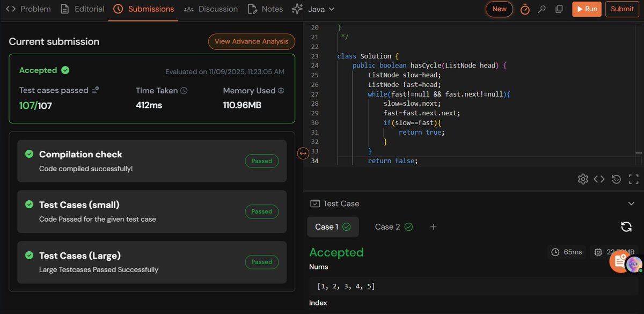
Task: Select the Submissions tab
Action: tap(144, 9)
